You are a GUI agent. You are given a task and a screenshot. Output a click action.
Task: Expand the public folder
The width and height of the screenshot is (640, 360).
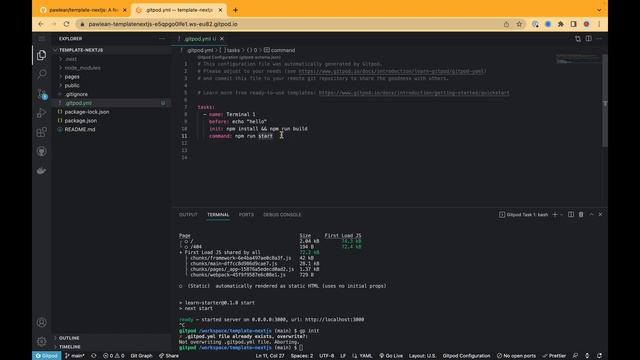(72, 86)
